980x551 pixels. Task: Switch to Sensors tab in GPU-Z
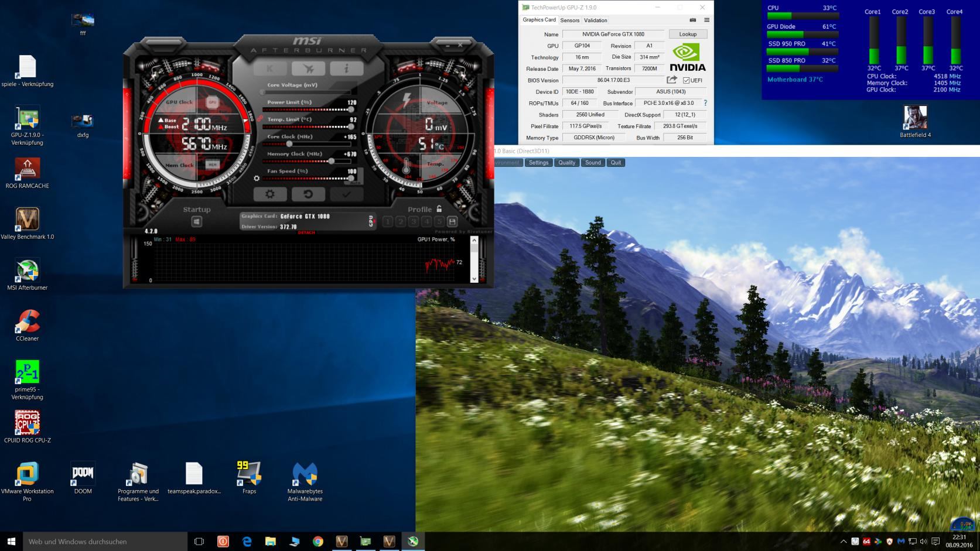(570, 20)
